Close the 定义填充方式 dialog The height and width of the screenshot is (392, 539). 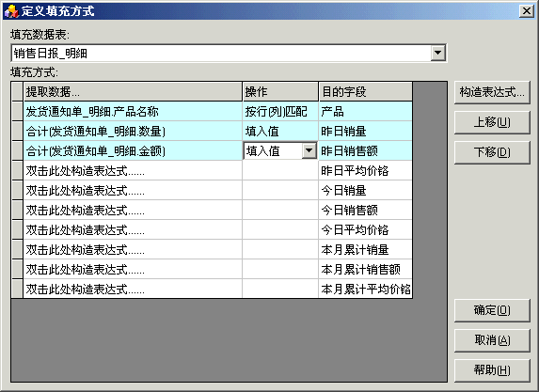[526, 11]
